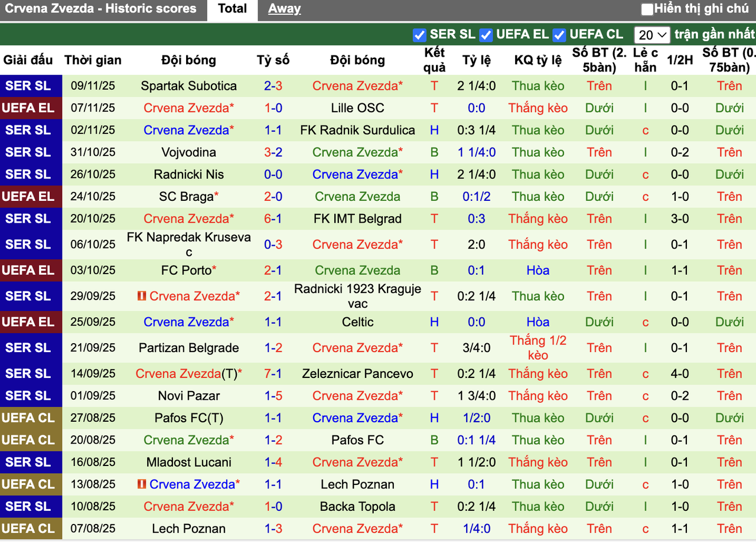
Task: Open Spartak Subotica team link
Action: pyautogui.click(x=188, y=86)
